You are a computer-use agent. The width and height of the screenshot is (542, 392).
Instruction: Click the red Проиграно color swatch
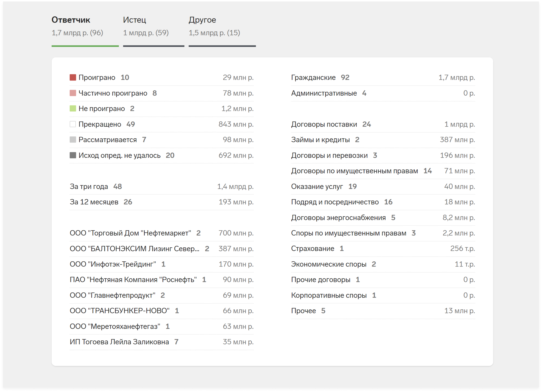(73, 77)
